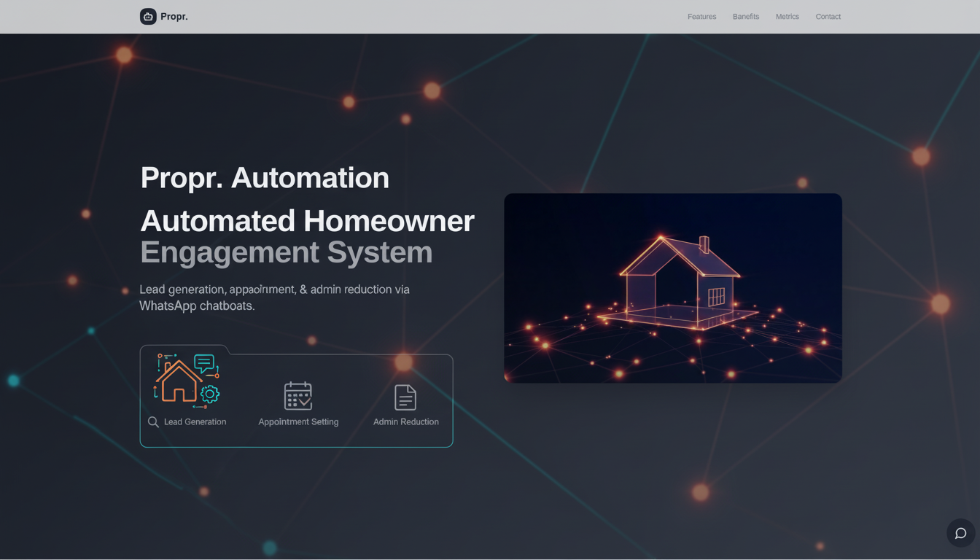Viewport: 980px width, 560px height.
Task: Click the glowing wireframe house image
Action: [x=673, y=288]
